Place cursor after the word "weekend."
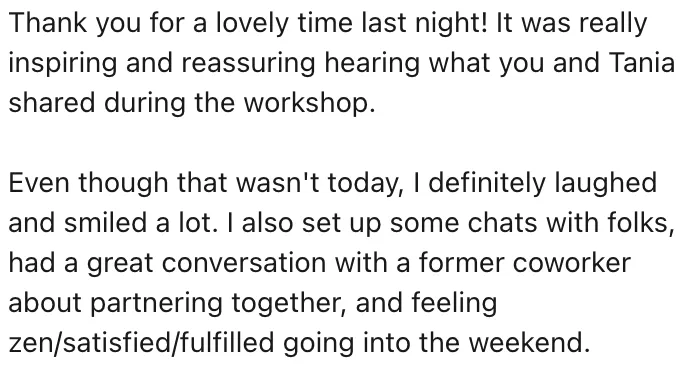The width and height of the screenshot is (690, 380). point(590,343)
